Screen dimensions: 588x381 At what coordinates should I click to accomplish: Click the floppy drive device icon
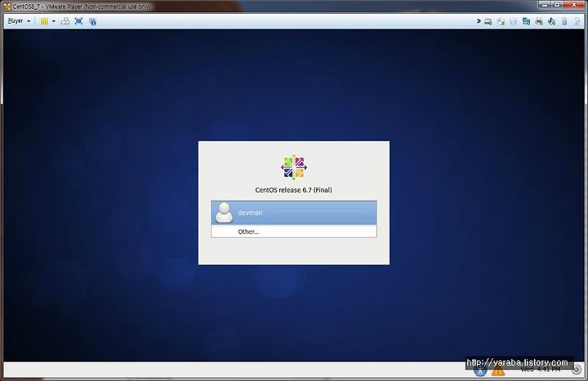coord(514,22)
